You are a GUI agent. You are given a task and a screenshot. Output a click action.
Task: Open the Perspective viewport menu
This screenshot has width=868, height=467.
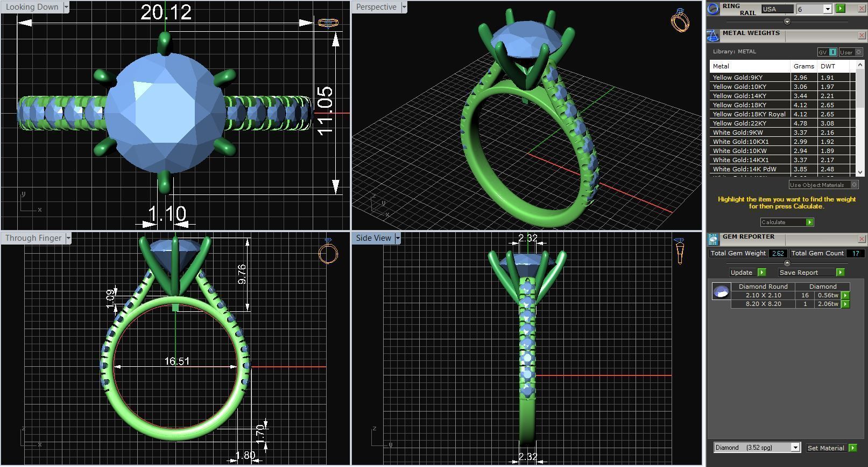(404, 7)
